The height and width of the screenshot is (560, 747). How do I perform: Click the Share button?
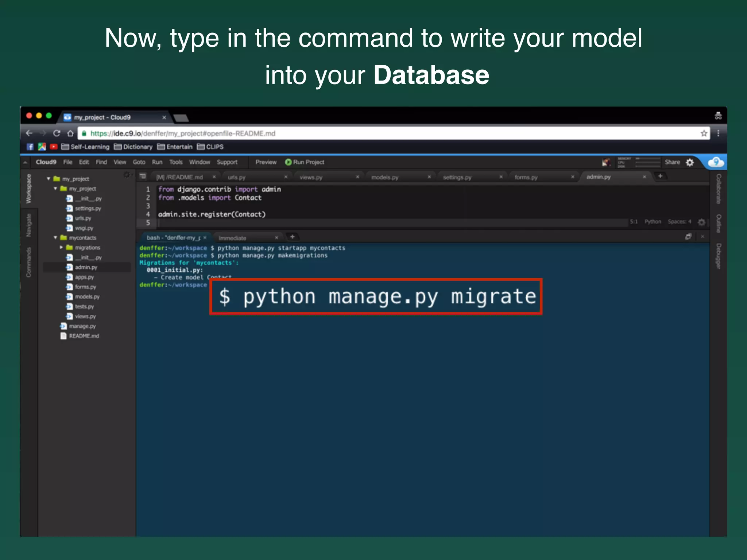tap(672, 162)
